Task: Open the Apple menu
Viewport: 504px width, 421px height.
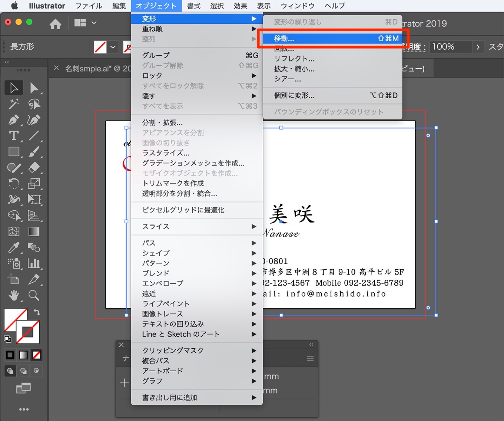Action: (x=14, y=6)
